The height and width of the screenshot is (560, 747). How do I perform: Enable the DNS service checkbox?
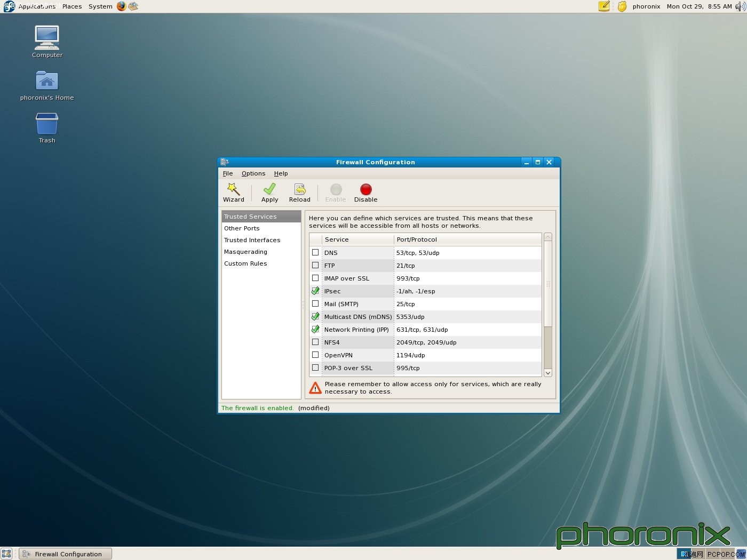pos(315,252)
